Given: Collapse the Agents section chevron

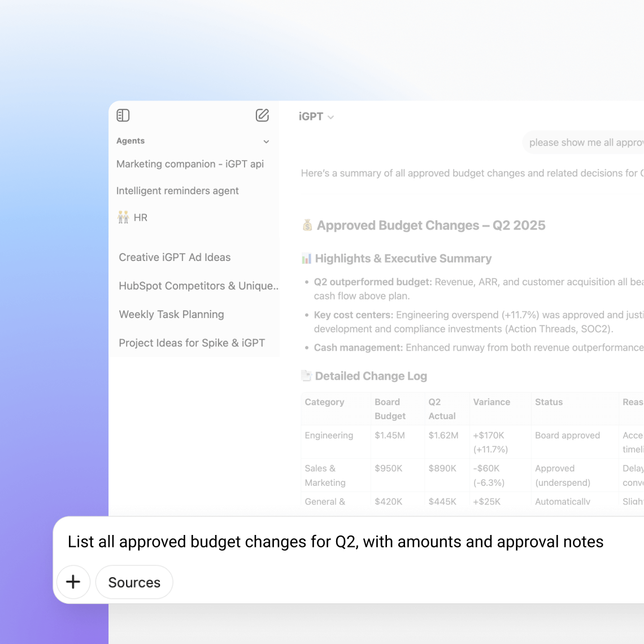Looking at the screenshot, I should coord(266,141).
